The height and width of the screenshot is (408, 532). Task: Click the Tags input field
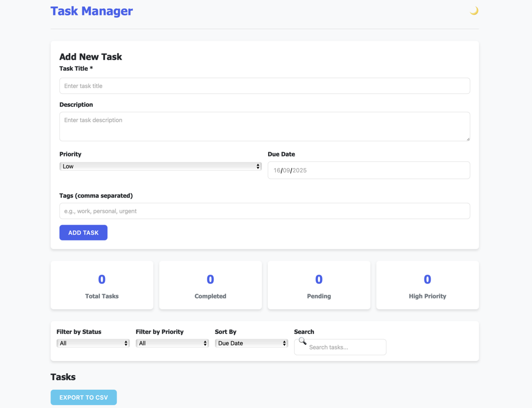click(265, 211)
